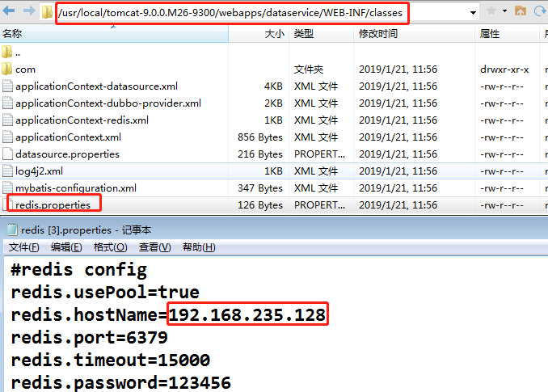The image size is (548, 392).
Task: Select applicationContext-redis.xml file
Action: (82, 120)
